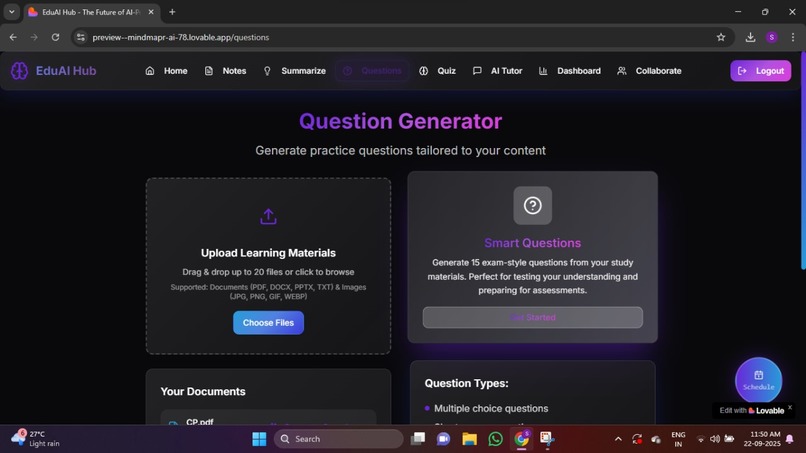Screen dimensions: 806x453
Task: Click the taskbar Search box
Action: click(x=339, y=439)
